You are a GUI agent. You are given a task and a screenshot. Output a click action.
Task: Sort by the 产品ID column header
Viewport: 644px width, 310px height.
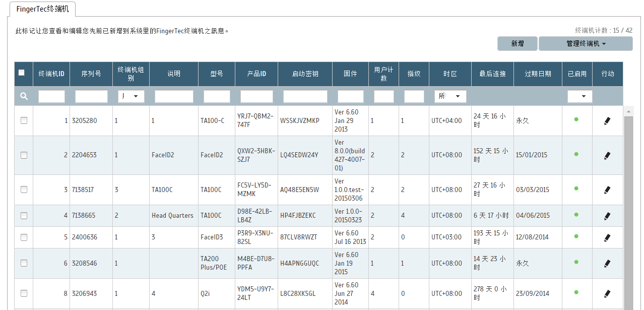[256, 74]
